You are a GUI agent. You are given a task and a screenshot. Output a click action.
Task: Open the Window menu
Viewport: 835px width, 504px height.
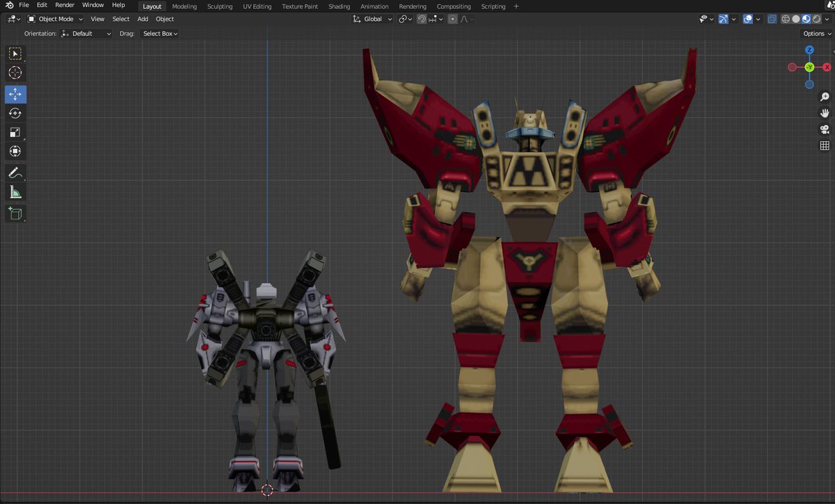(x=93, y=6)
